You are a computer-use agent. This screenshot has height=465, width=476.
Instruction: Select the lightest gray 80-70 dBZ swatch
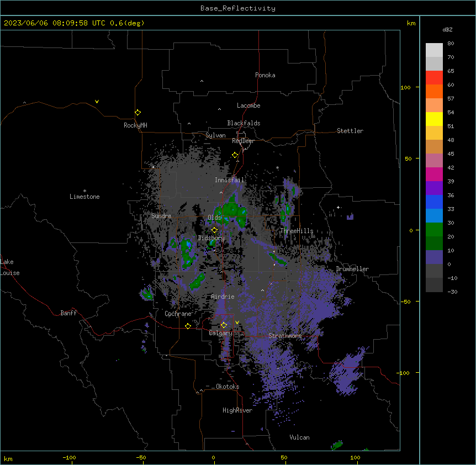point(434,50)
